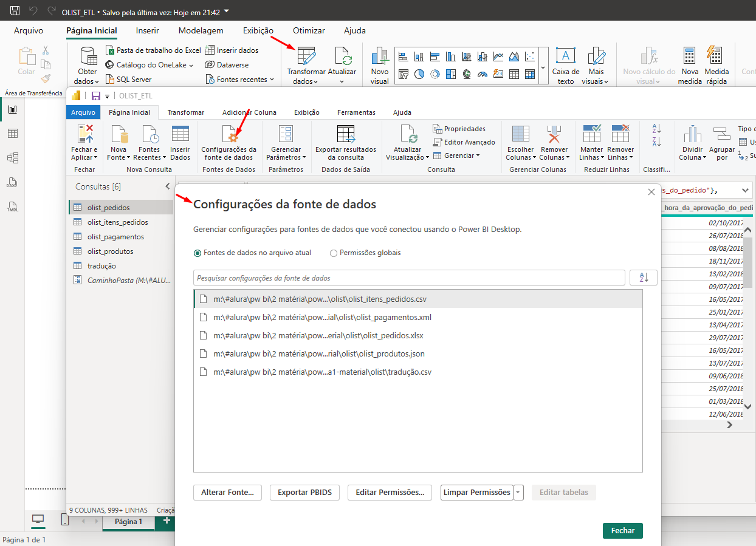Open the Modelagem tab in the main window

(x=201, y=30)
